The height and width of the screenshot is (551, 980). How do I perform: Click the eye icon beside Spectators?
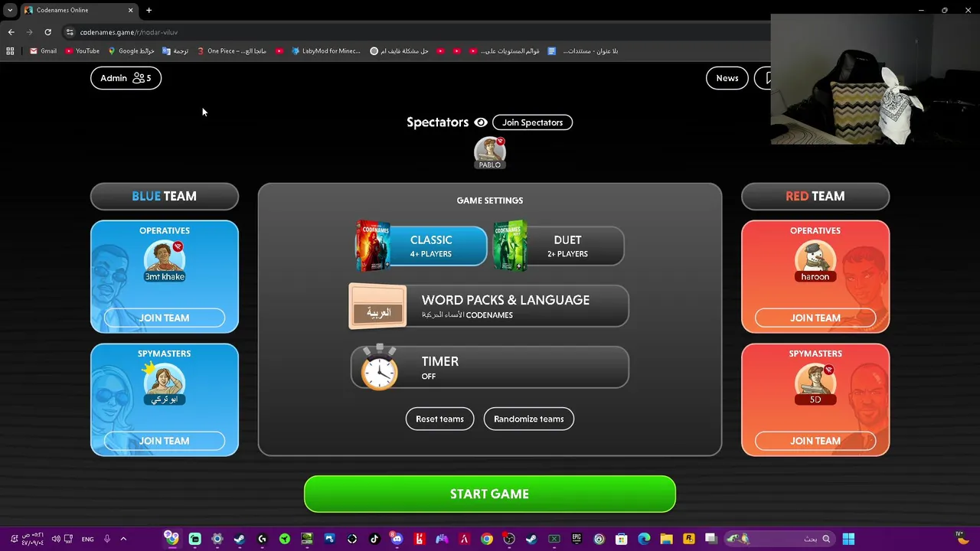(481, 122)
